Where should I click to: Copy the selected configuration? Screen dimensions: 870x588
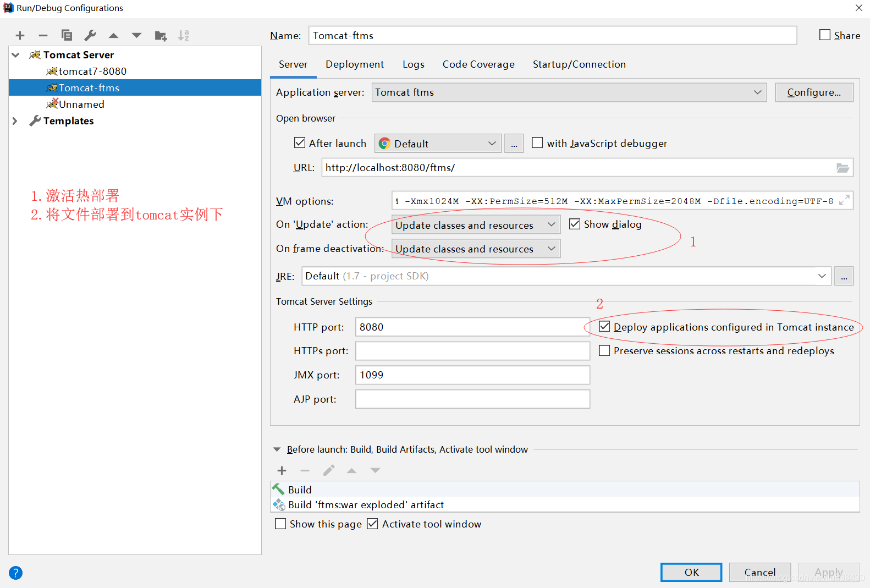pos(67,35)
